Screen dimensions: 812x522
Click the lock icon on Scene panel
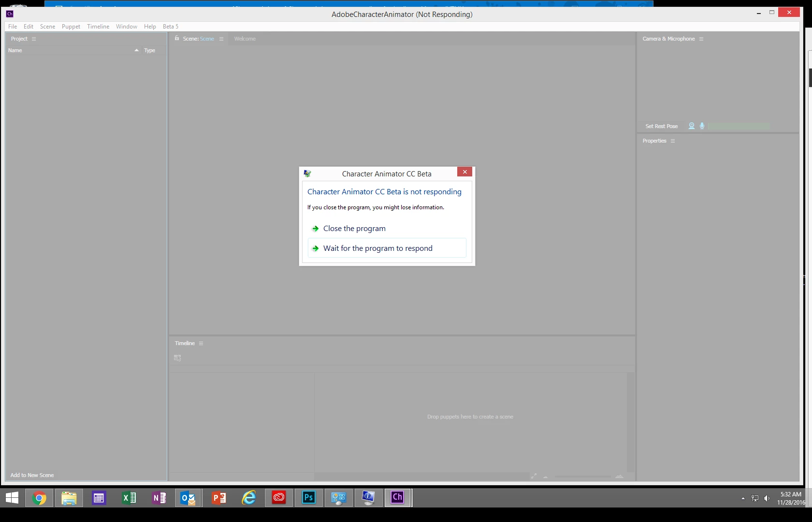pos(177,38)
